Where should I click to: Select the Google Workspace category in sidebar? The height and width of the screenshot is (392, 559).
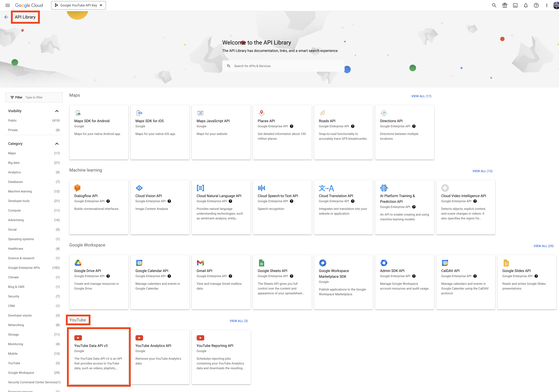click(34, 373)
